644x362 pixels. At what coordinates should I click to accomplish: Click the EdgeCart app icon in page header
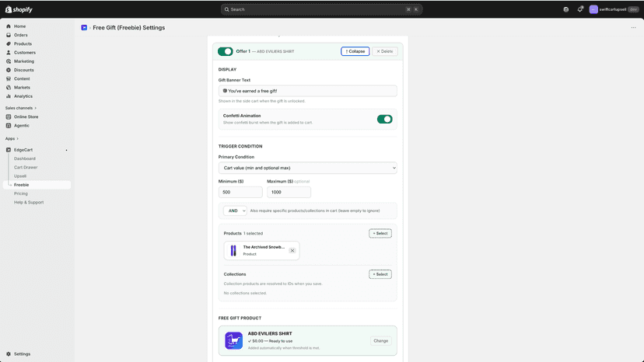pyautogui.click(x=84, y=27)
